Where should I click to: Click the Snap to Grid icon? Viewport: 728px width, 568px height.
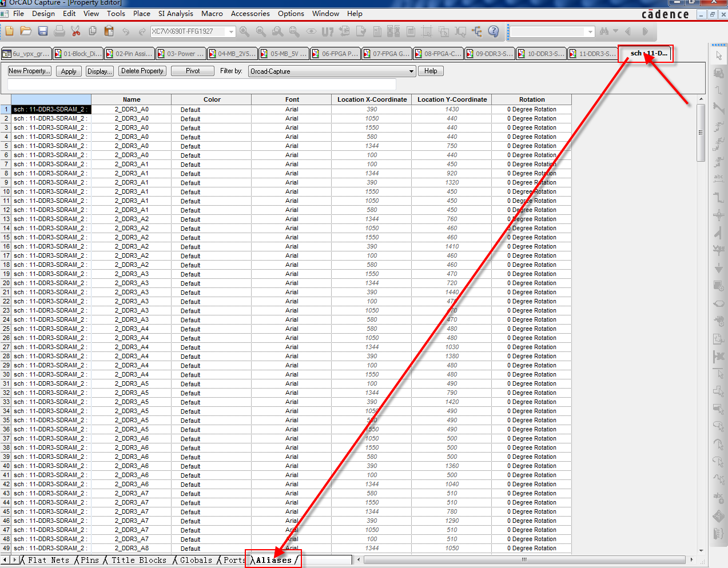coord(427,31)
